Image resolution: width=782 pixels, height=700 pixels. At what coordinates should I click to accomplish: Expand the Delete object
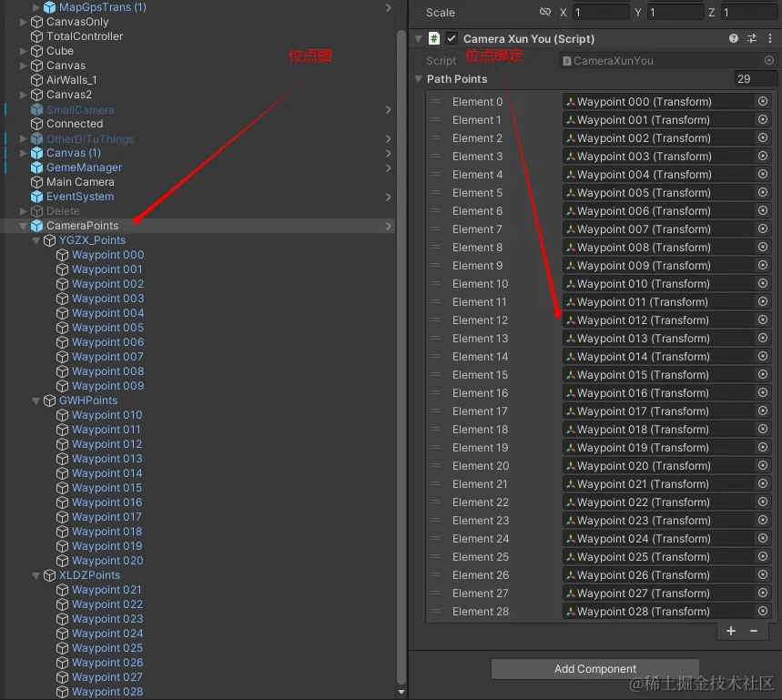coord(23,211)
